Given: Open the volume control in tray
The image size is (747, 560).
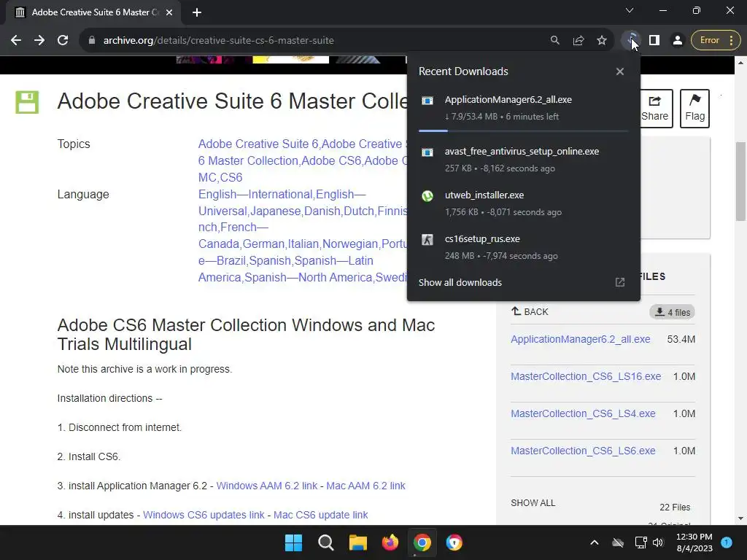Looking at the screenshot, I should 658,542.
